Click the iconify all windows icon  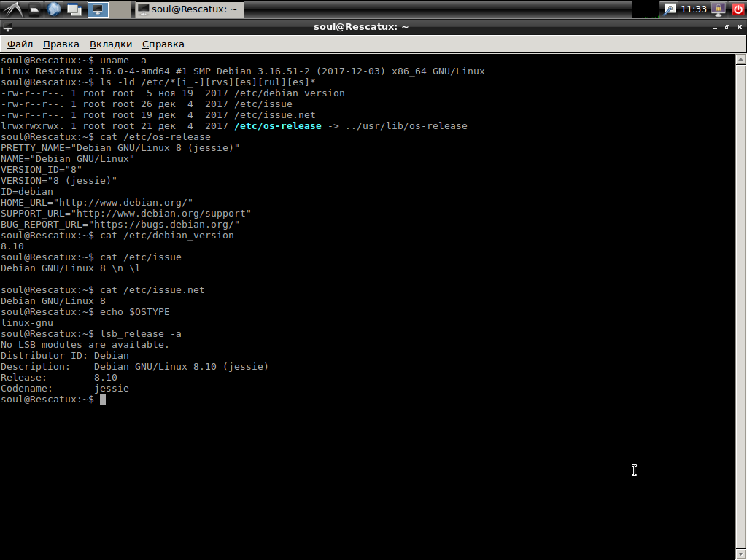tap(74, 9)
